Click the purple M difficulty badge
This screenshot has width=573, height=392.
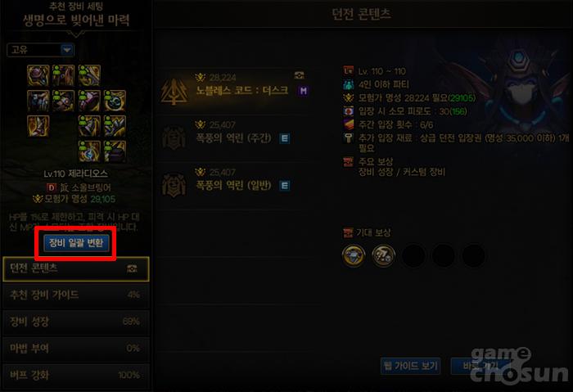[x=303, y=91]
